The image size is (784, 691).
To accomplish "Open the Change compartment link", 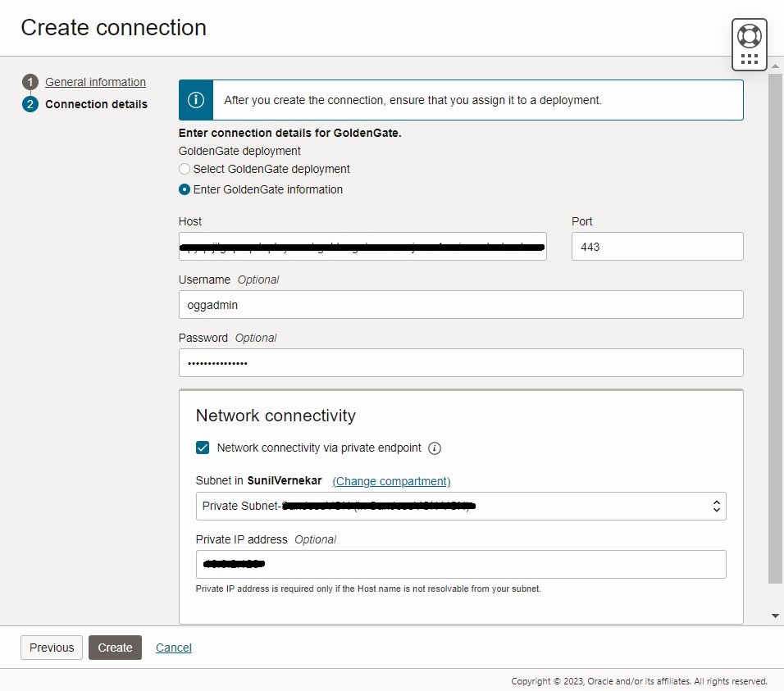I will (391, 481).
